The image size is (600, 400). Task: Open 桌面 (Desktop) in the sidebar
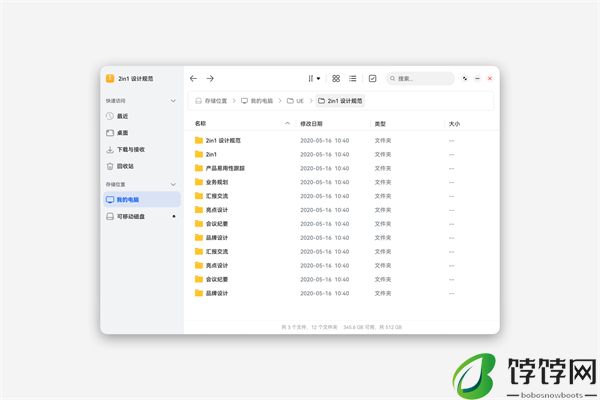142,133
